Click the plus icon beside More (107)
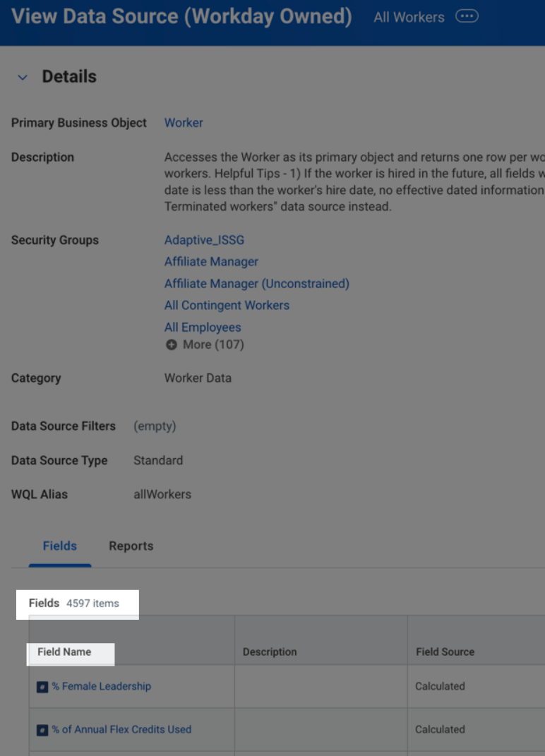This screenshot has height=756, width=545. pyautogui.click(x=171, y=345)
